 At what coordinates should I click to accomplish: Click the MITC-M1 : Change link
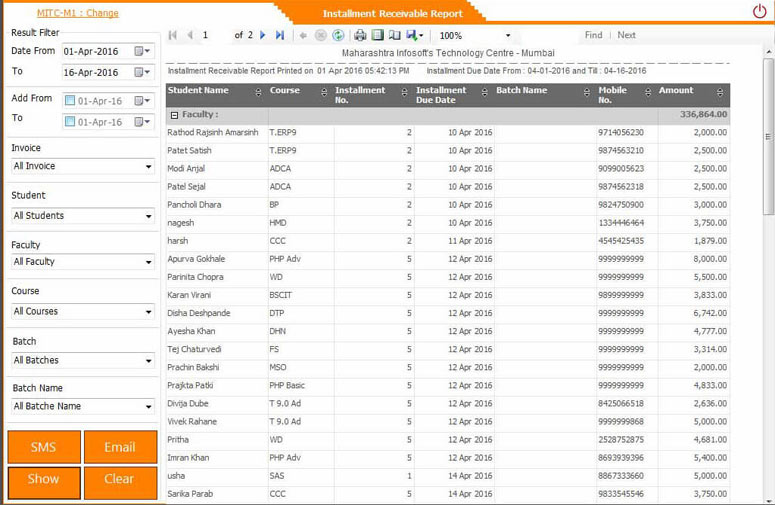(78, 13)
